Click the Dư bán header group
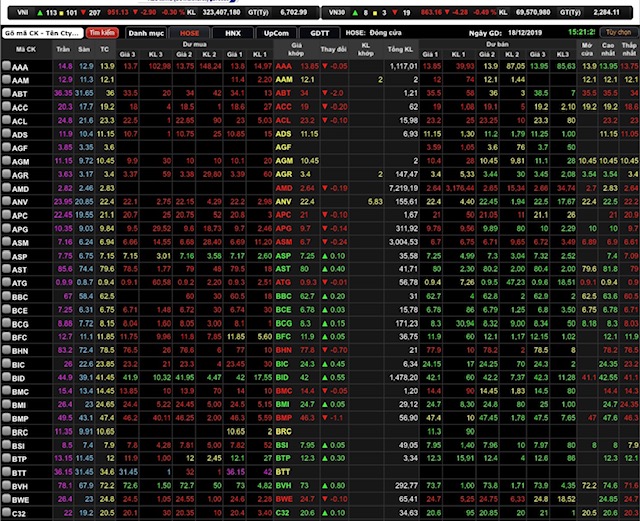This screenshot has width=640, height=521. [498, 44]
